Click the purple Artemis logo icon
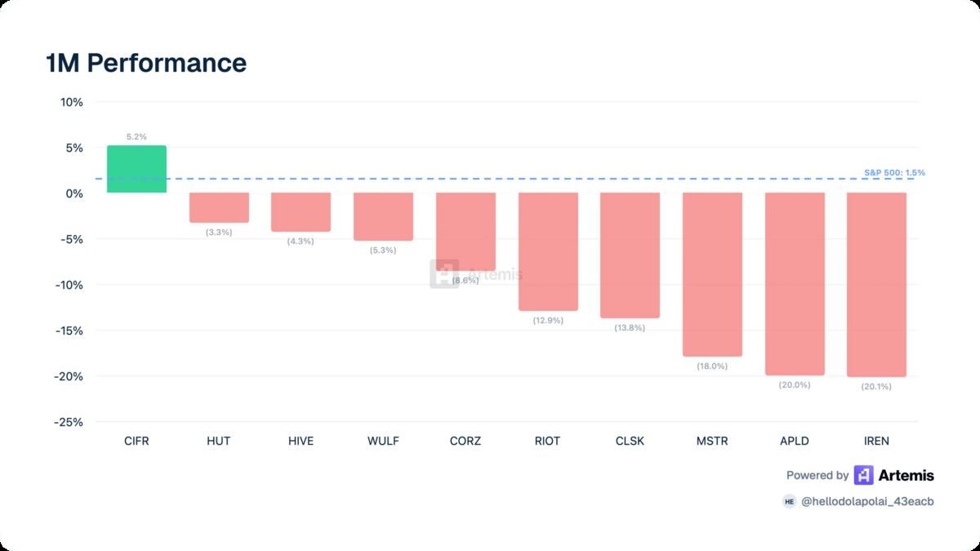 coord(863,475)
